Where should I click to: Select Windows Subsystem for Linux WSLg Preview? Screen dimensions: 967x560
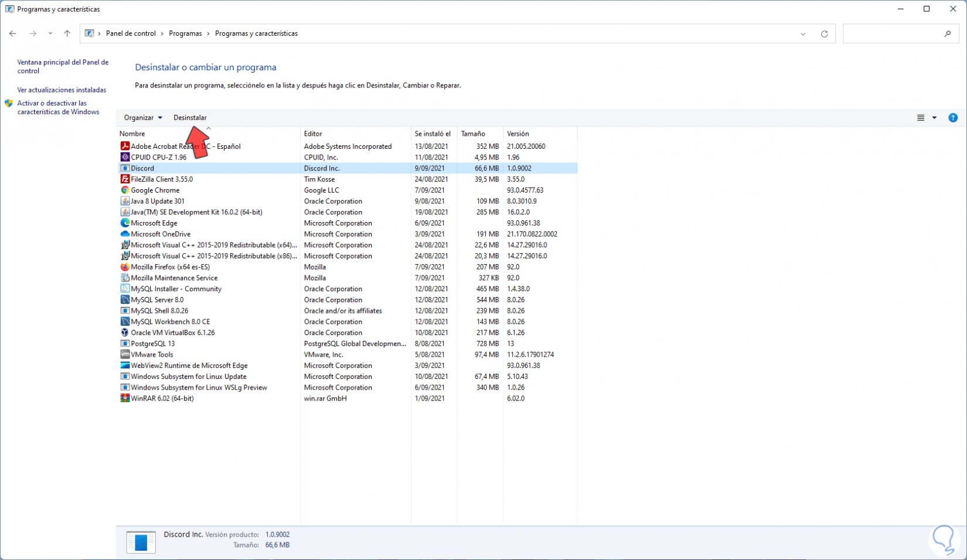(x=347, y=387)
